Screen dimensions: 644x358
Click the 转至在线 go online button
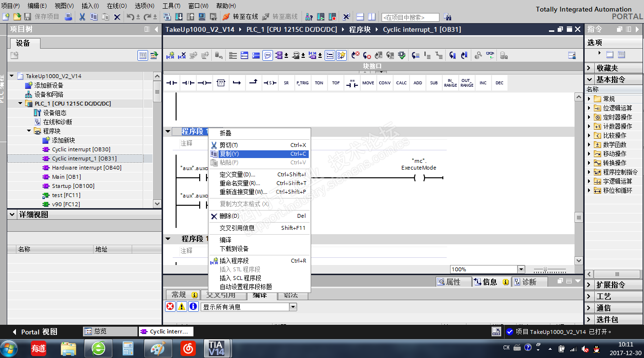(241, 17)
